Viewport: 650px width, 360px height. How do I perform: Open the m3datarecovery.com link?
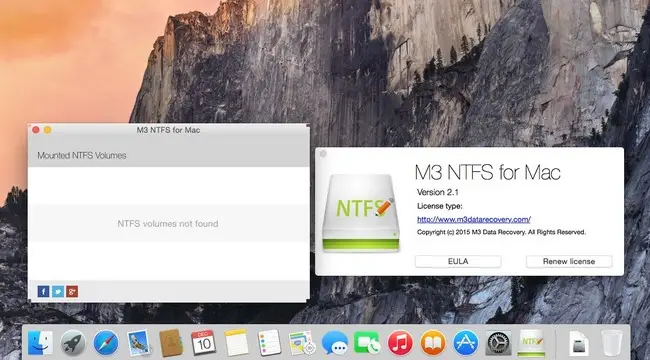[474, 219]
